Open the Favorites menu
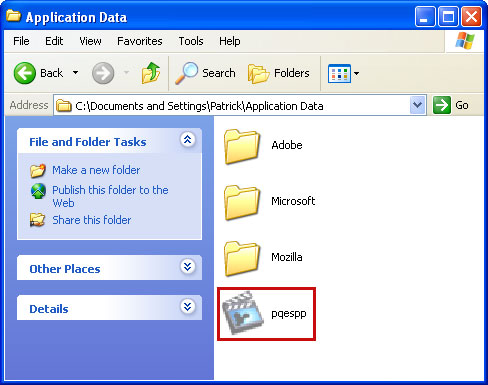 click(x=140, y=41)
